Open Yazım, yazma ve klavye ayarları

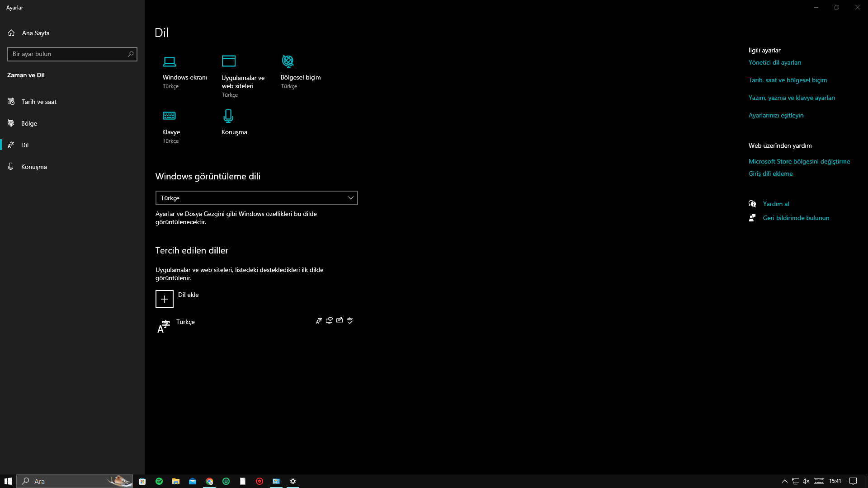tap(792, 98)
